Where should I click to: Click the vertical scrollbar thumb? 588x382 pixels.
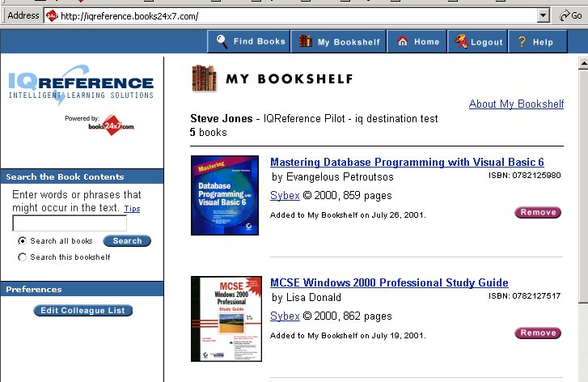point(583,186)
